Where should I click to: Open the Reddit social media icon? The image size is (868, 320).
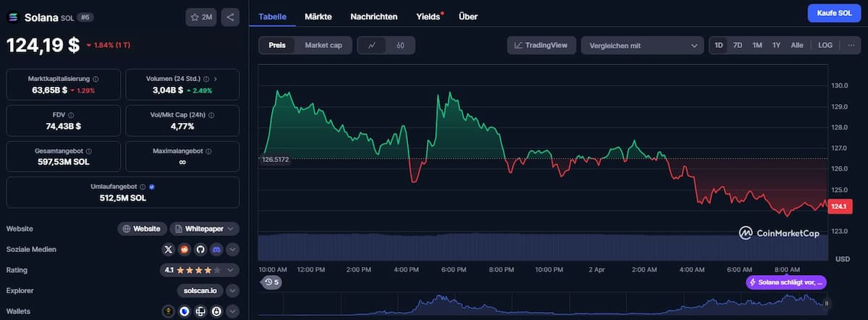184,249
